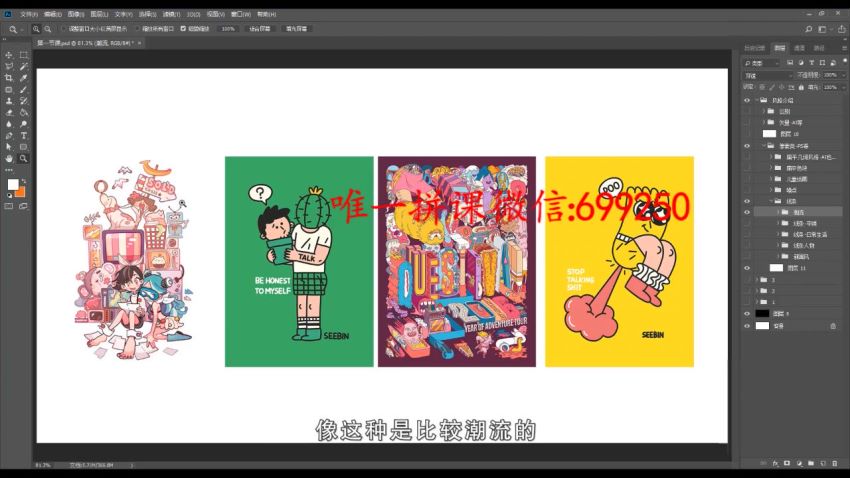Viewport: 850px width, 478px height.
Task: Hide the topmost layer group via eye
Action: coord(747,100)
